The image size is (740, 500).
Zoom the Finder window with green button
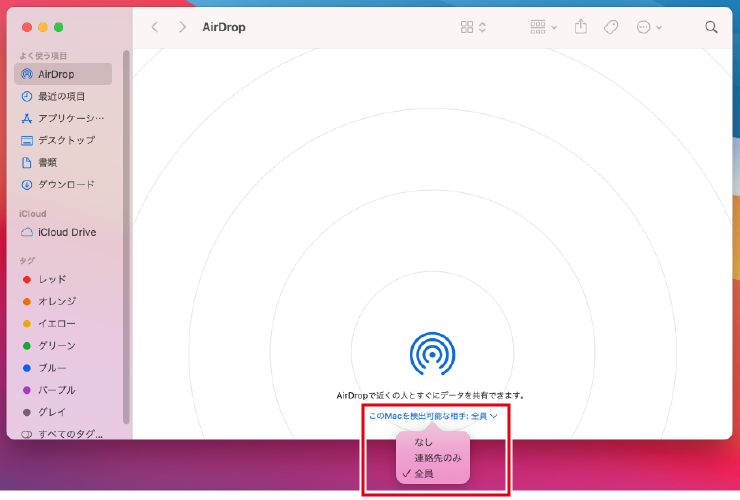click(59, 27)
